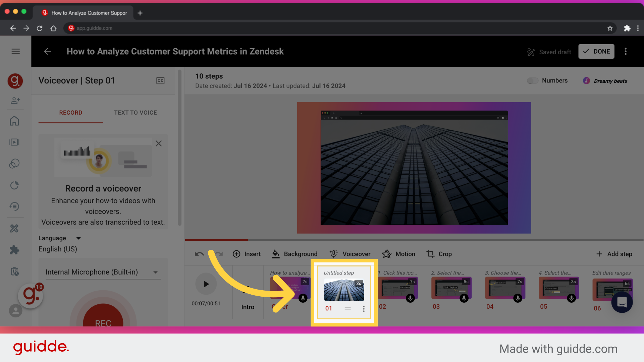Viewport: 644px width, 362px height.
Task: Expand the Language dropdown
Action: pos(78,238)
